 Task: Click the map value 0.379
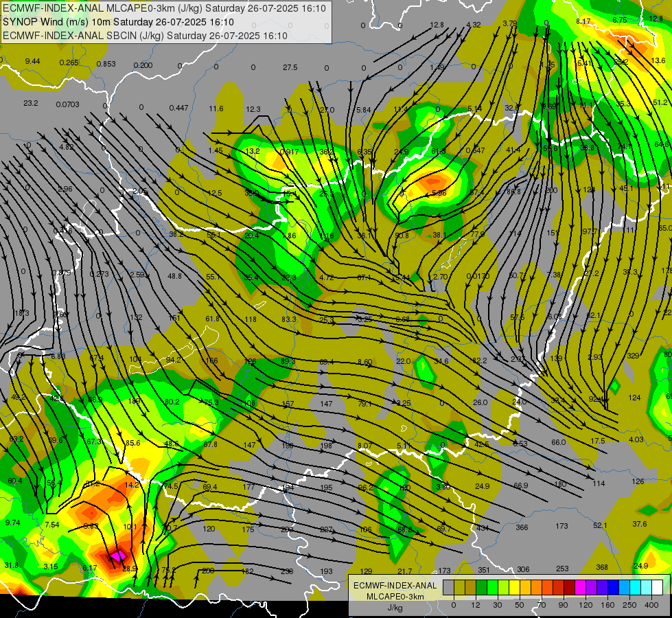coord(62,273)
